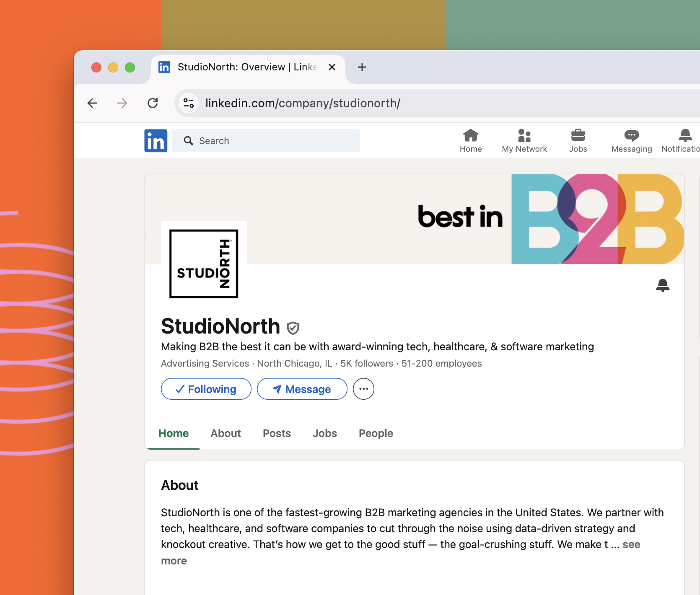Click the bell icon on StudioNorth's profile card
700x595 pixels.
pyautogui.click(x=663, y=285)
